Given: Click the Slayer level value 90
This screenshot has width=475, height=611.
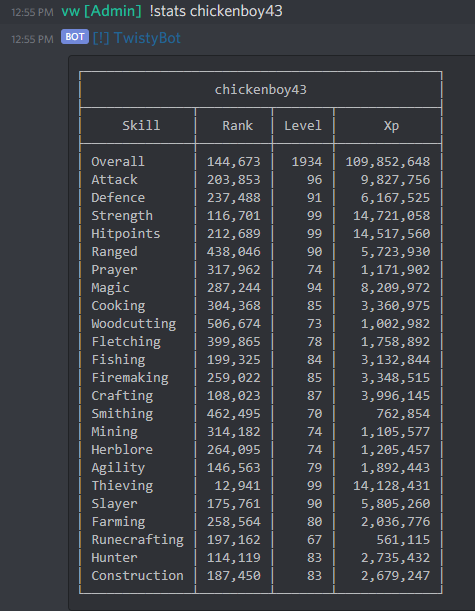Looking at the screenshot, I should pyautogui.click(x=314, y=503).
